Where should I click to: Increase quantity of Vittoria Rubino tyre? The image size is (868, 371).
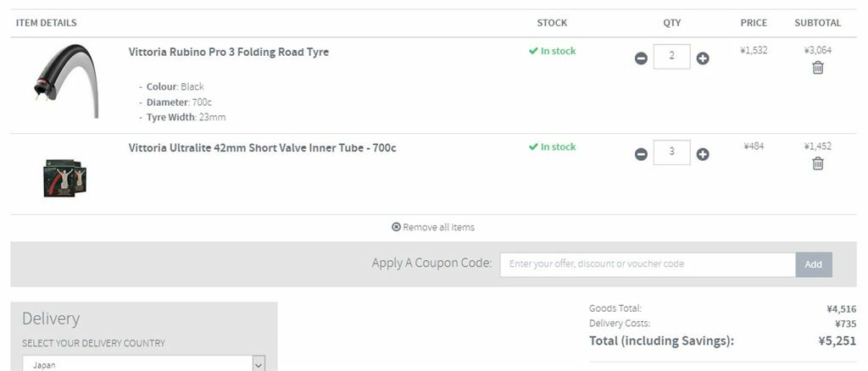point(703,58)
